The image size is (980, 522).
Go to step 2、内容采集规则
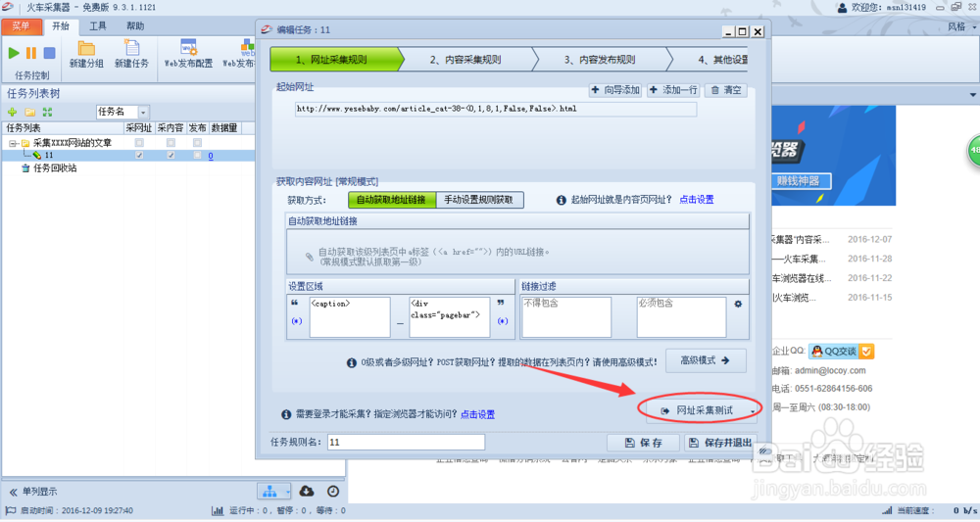[x=465, y=60]
